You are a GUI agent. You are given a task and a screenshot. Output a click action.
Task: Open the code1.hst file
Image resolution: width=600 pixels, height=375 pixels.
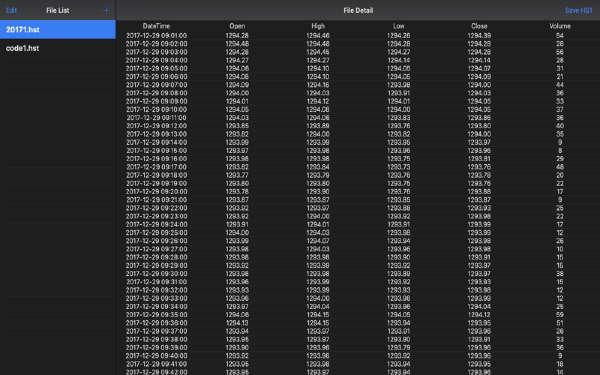click(x=58, y=48)
